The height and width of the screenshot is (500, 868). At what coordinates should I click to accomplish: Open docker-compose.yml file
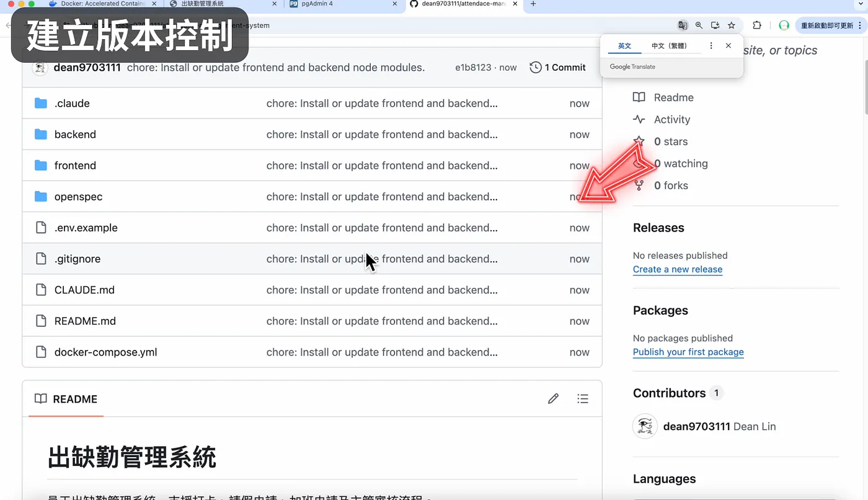click(105, 352)
